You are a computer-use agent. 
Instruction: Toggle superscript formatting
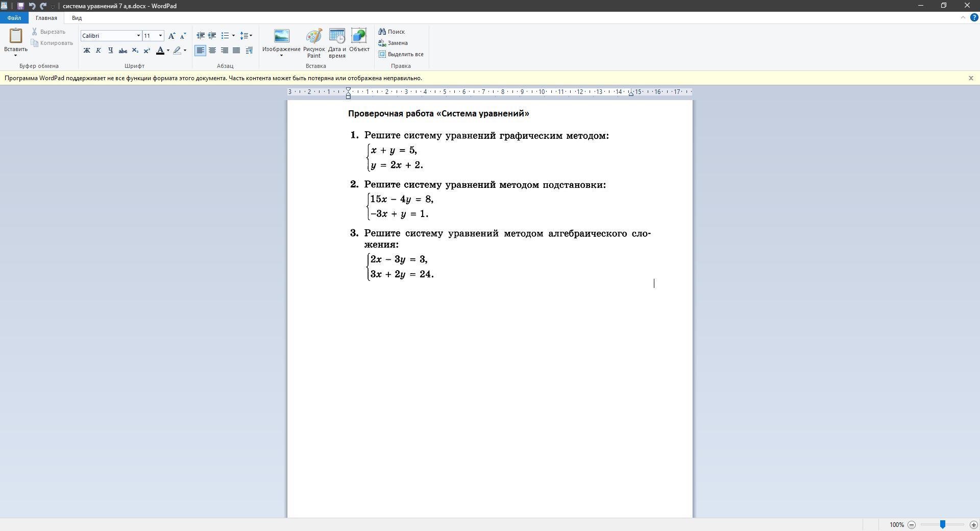coord(147,51)
